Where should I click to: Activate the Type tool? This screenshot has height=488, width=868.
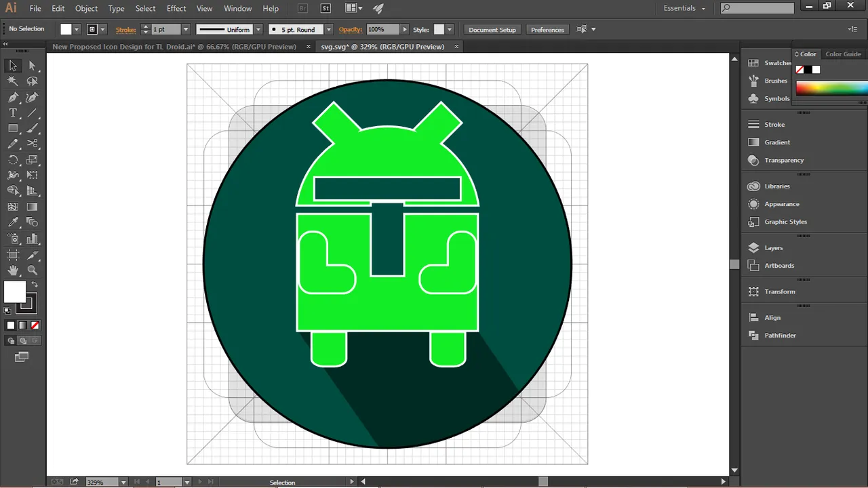click(x=13, y=113)
